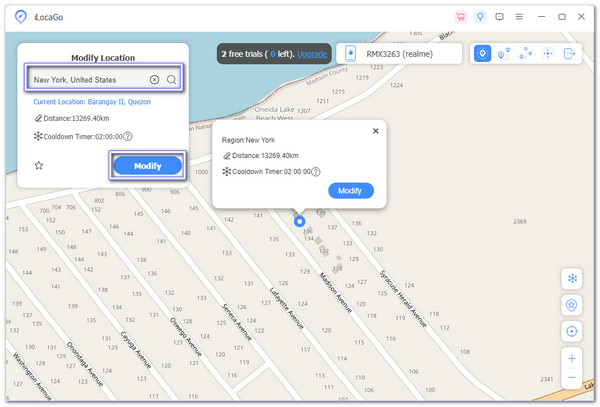Click the iLocaGo logo icon
The image size is (600, 407).
[x=21, y=17]
